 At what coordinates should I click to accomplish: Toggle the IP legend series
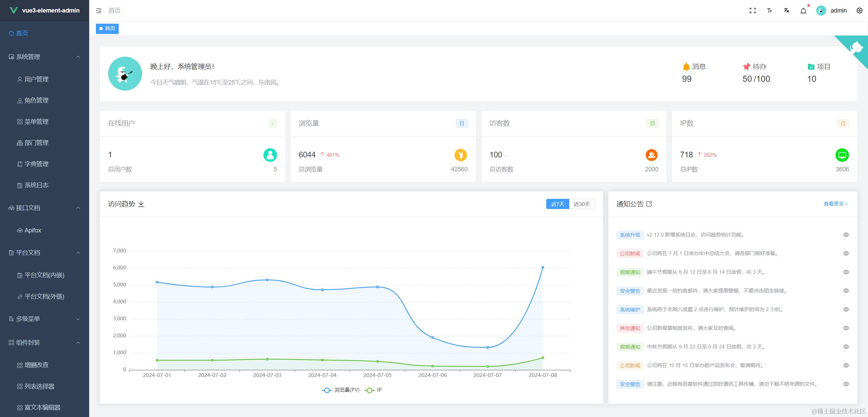(373, 390)
